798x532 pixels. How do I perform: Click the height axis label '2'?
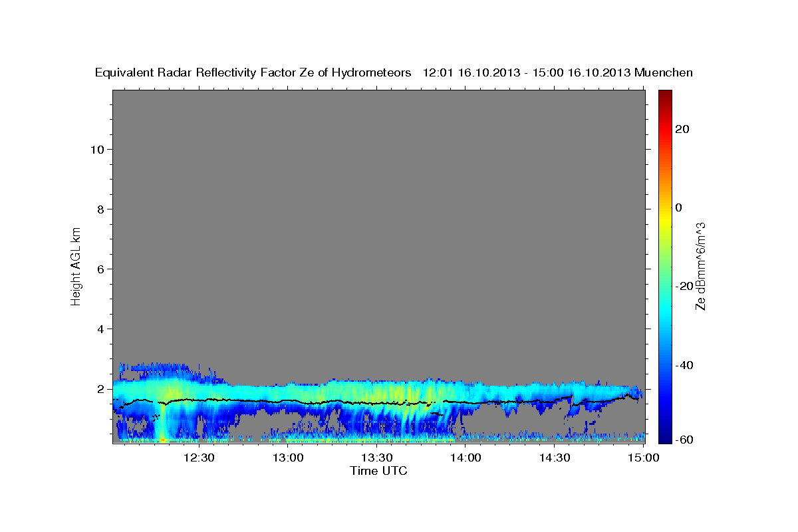tap(100, 388)
